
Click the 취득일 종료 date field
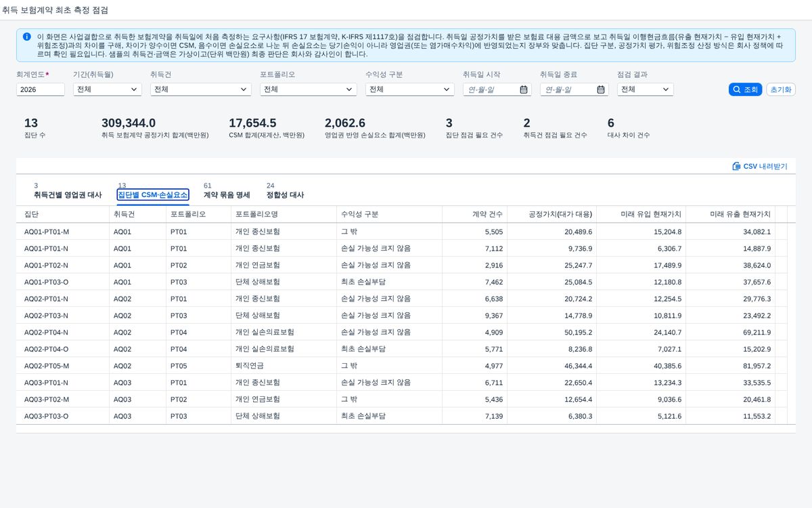click(x=574, y=89)
